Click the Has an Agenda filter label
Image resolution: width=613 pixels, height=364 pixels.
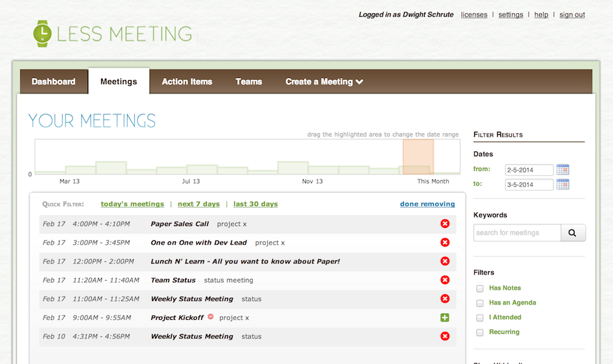click(512, 303)
